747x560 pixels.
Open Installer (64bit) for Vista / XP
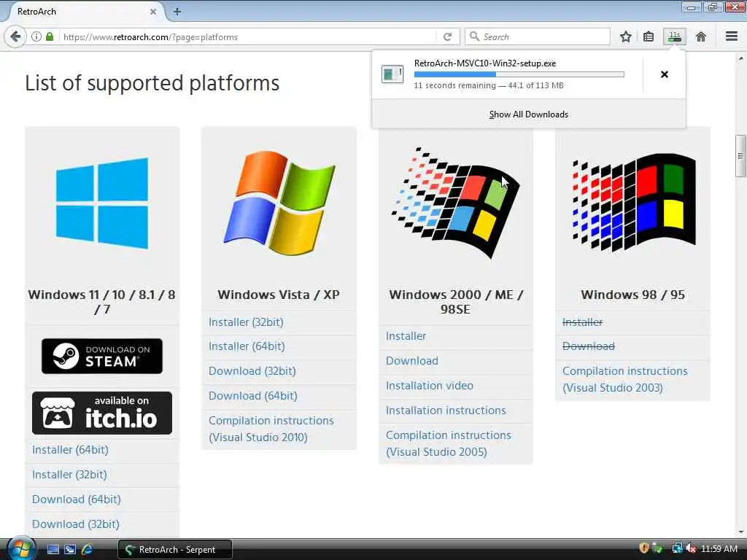[x=247, y=346]
